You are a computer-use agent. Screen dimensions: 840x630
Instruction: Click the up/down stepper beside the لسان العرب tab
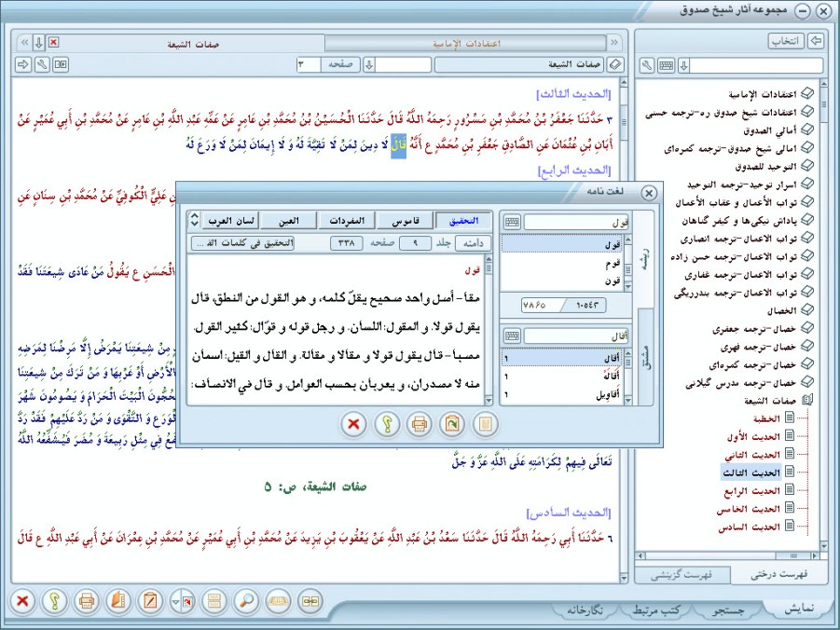pos(195,220)
